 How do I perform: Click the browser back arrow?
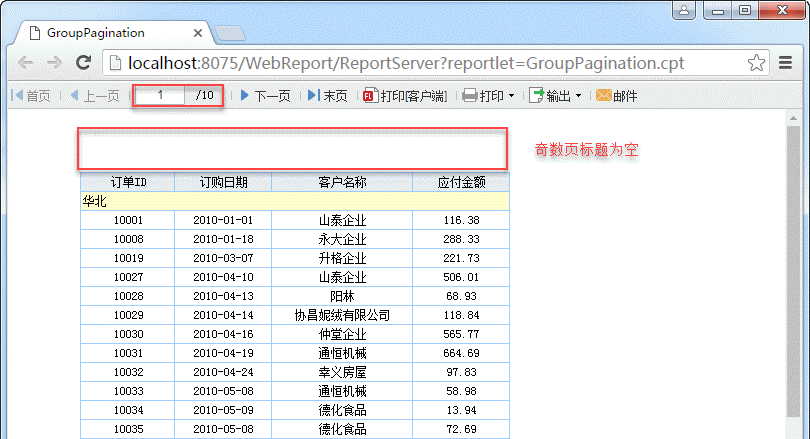[x=25, y=63]
